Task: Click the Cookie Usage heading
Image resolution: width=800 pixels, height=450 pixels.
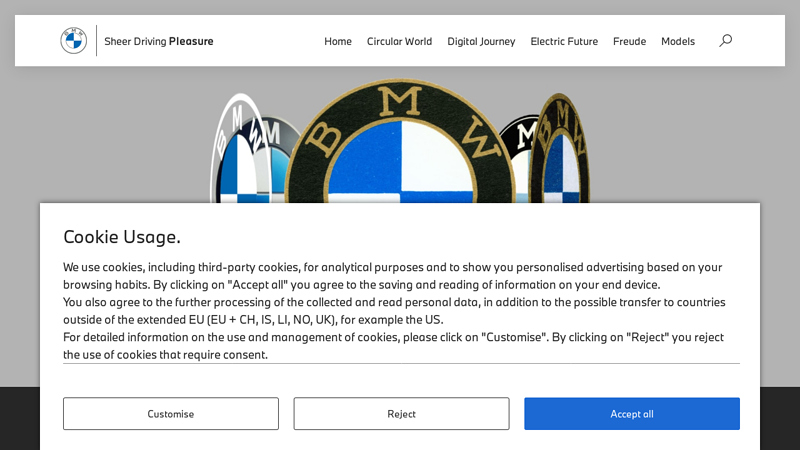Action: [x=122, y=237]
